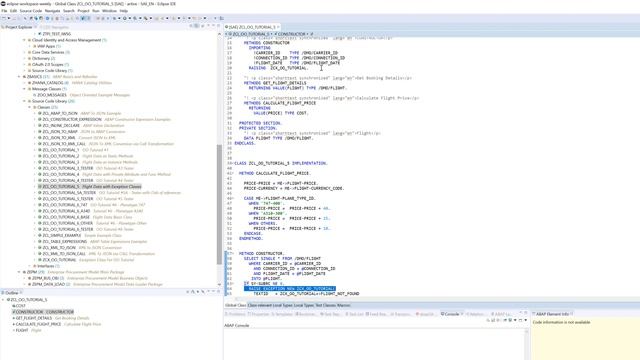Select the Outline view tab
This screenshot has width=640, height=360.
11,293
